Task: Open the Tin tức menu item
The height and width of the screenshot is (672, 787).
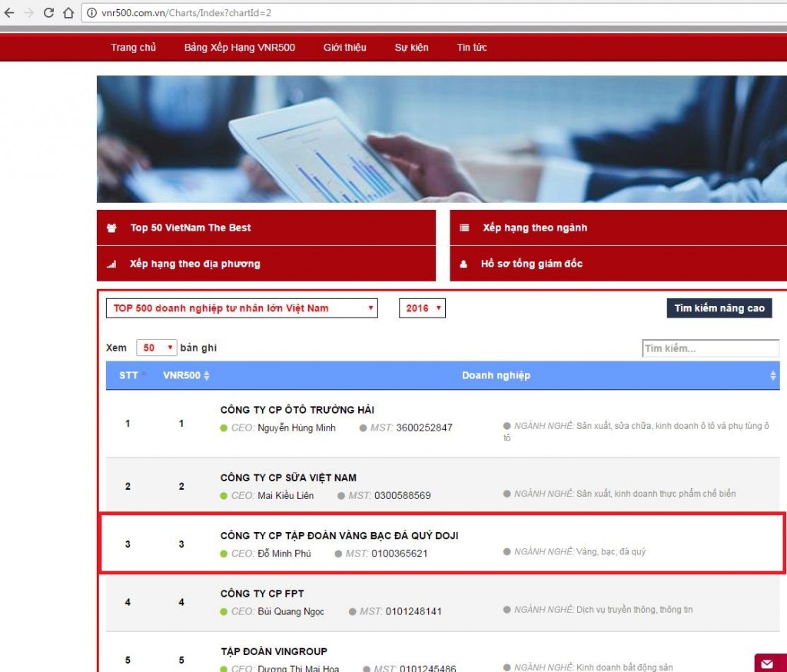Action: (x=472, y=48)
